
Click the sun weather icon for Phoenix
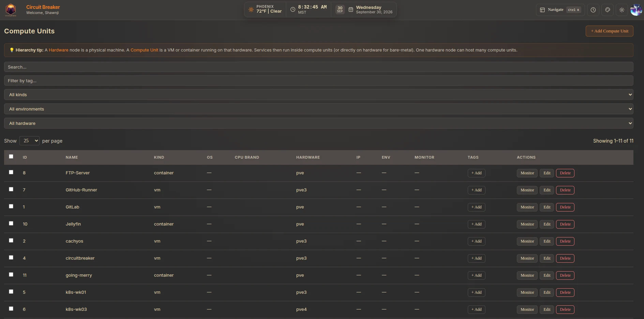(251, 10)
